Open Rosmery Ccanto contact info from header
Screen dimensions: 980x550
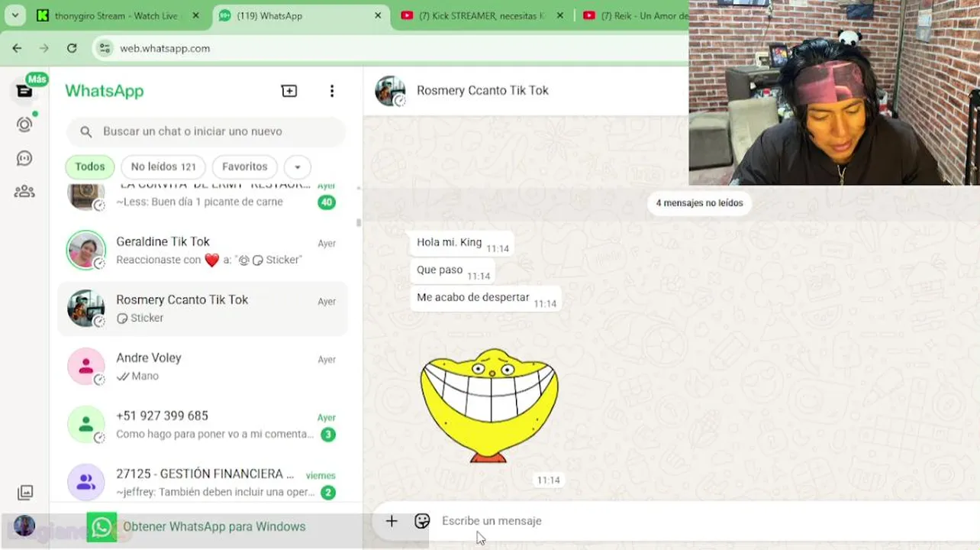pyautogui.click(x=482, y=90)
